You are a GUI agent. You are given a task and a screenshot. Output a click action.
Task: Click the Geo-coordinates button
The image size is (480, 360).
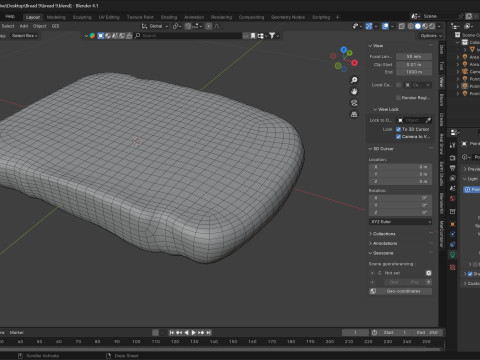coord(400,291)
